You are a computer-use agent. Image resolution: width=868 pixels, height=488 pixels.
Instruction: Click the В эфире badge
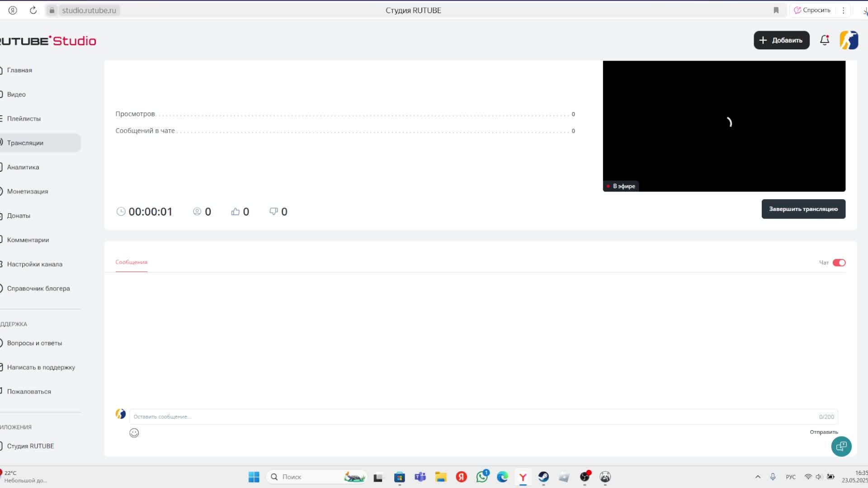(x=621, y=186)
